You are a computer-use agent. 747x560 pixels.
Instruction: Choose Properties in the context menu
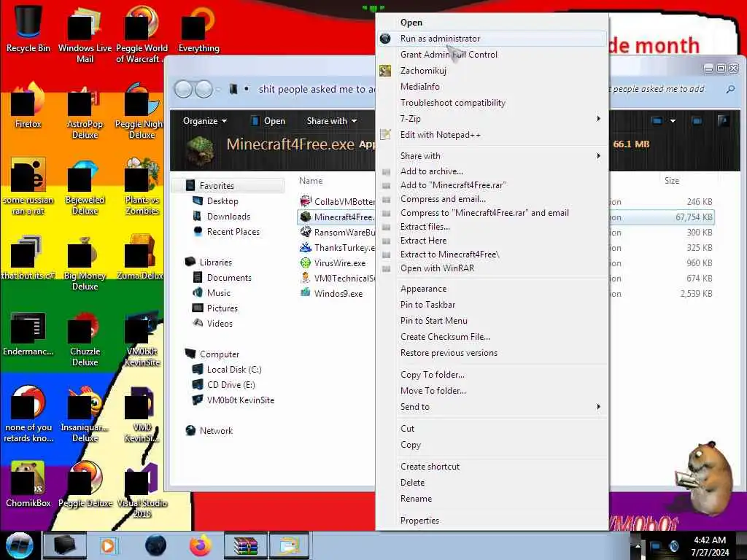click(492, 521)
